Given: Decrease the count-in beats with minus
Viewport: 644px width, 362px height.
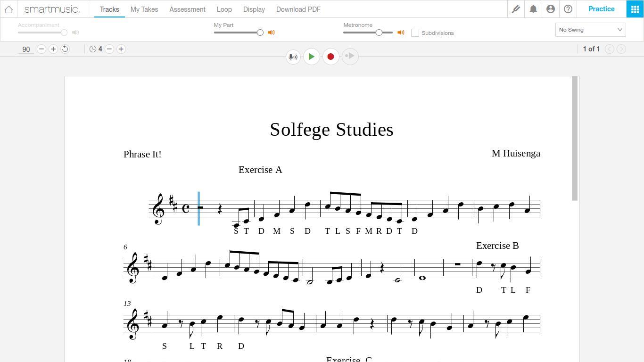Looking at the screenshot, I should click(x=109, y=49).
